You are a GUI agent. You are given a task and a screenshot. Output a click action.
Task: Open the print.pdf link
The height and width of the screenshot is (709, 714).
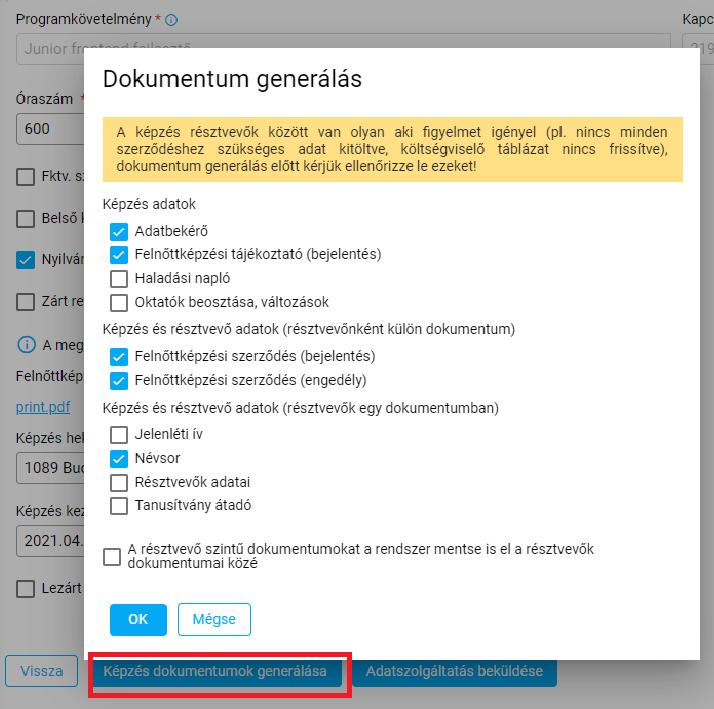point(43,407)
